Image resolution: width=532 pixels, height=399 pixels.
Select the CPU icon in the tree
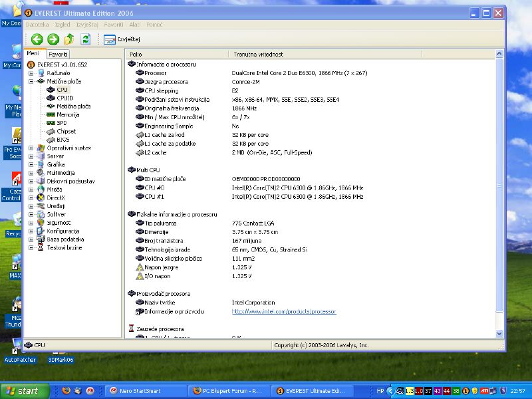(51, 90)
